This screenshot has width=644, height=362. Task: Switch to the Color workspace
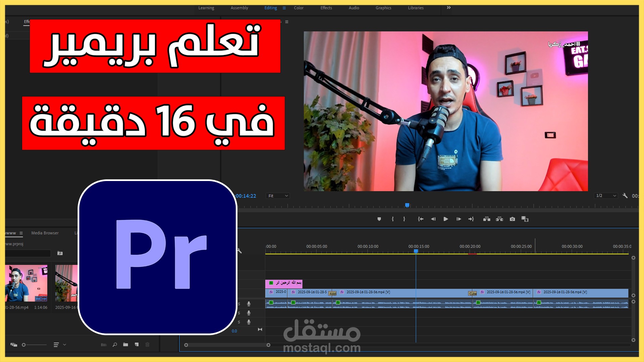tap(299, 8)
